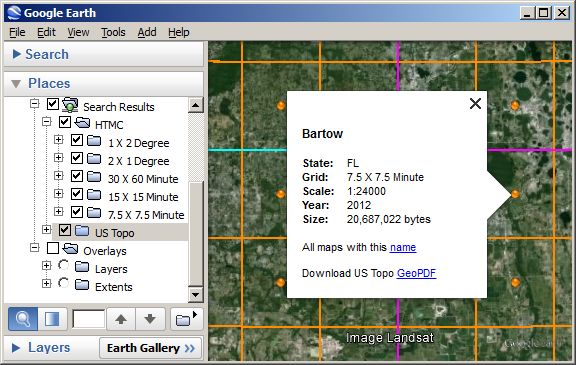Viewport: 576px width, 365px height.
Task: Toggle the 1 X 2 Degree checkbox
Action: click(77, 140)
